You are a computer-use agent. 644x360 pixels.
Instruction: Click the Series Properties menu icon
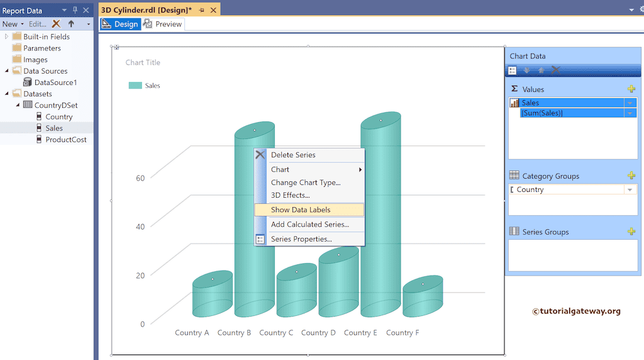(260, 239)
